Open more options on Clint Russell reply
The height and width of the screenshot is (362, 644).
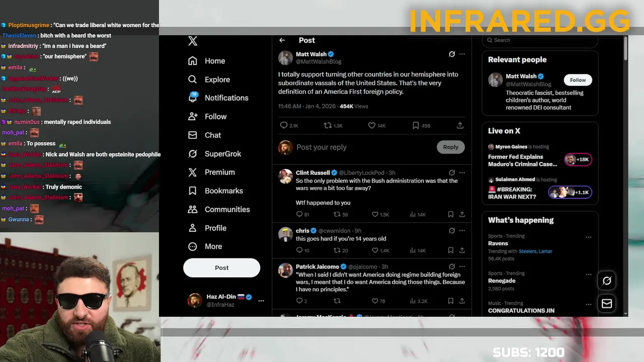[x=462, y=172]
